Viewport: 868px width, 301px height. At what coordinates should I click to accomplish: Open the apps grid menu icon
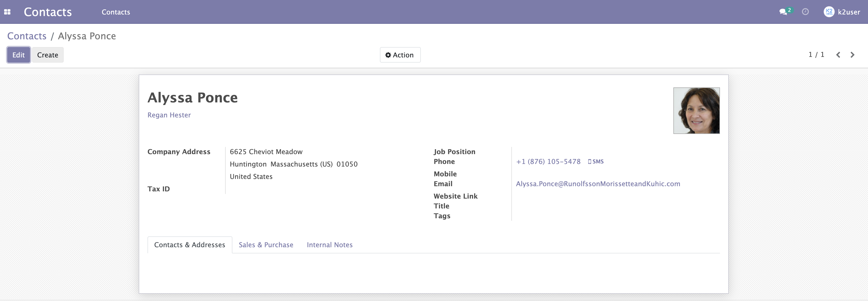tap(8, 12)
